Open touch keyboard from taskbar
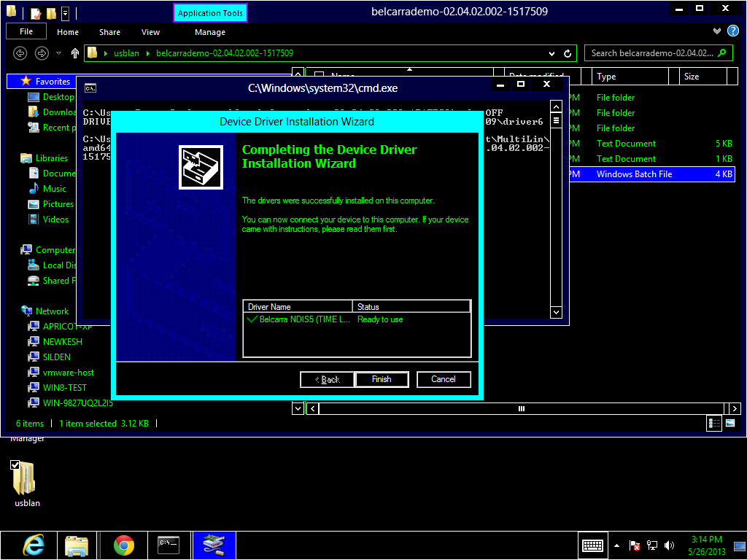The width and height of the screenshot is (747, 560). point(592,545)
